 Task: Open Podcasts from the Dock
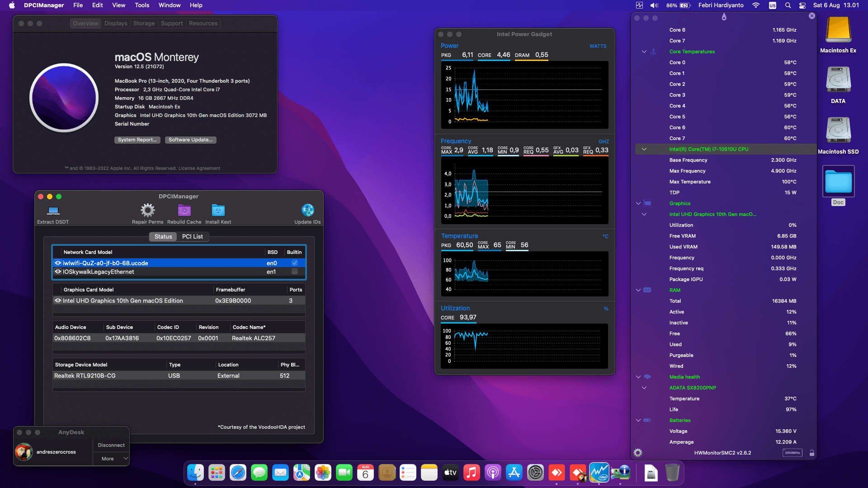pos(493,473)
